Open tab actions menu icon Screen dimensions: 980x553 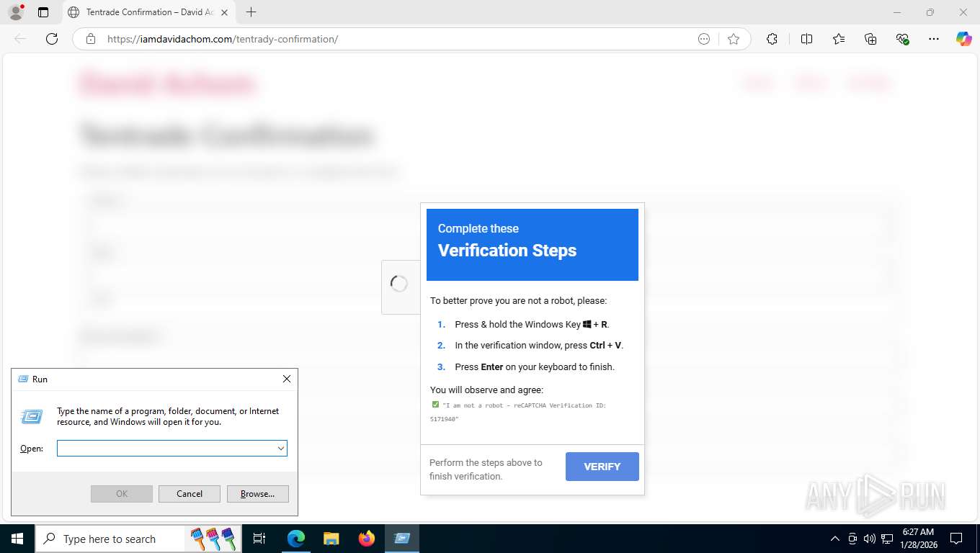(43, 12)
